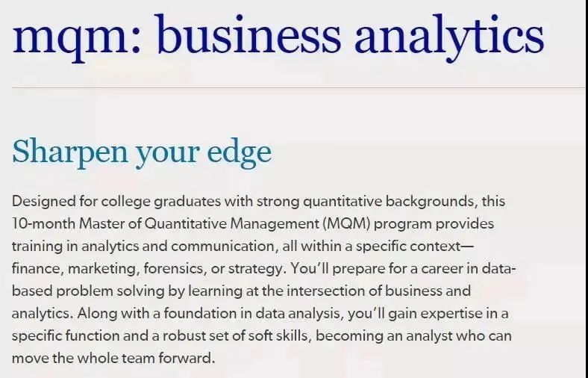
Task: Click the word 'finance' in the paragraph
Action: pos(36,269)
